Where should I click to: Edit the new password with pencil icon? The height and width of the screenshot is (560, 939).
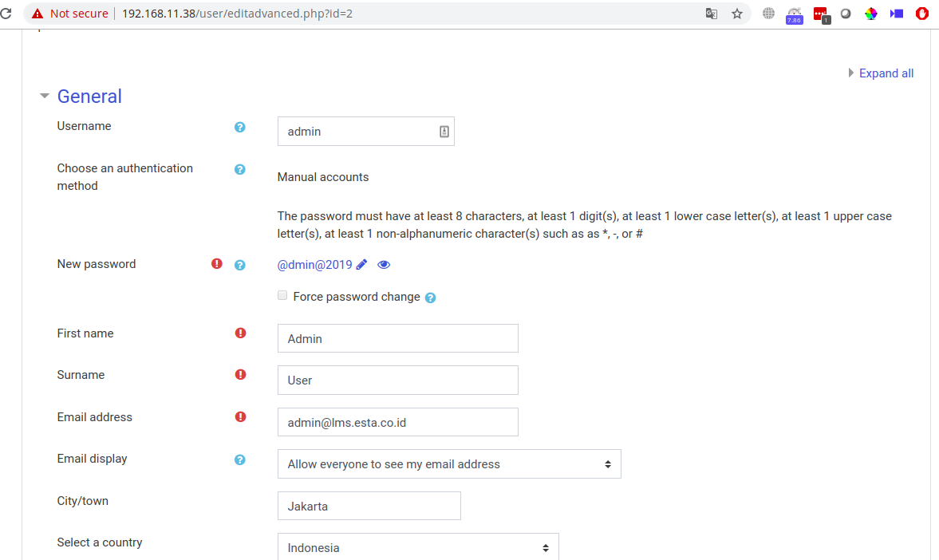[361, 264]
